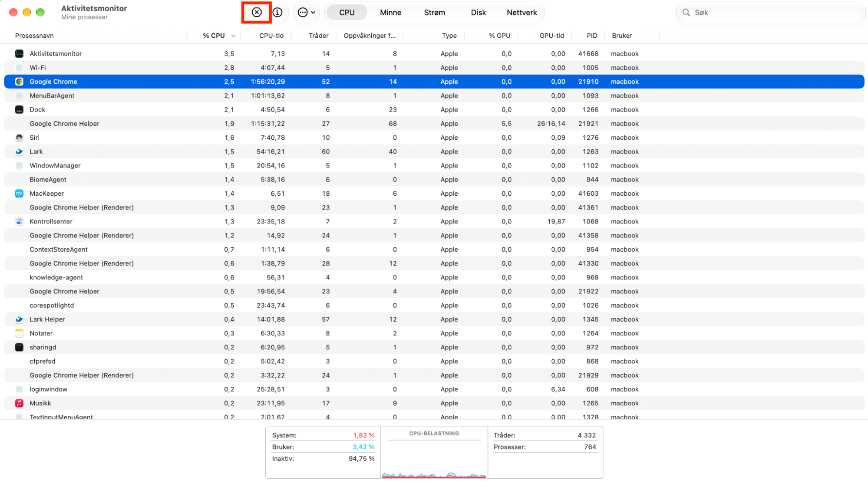Select the Notater process icon

19,333
